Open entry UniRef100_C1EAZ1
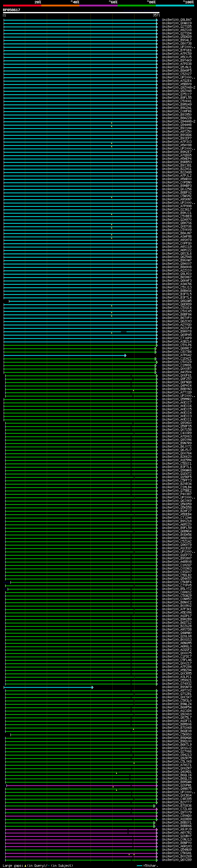This screenshot has height=868, width=197. (177, 359)
